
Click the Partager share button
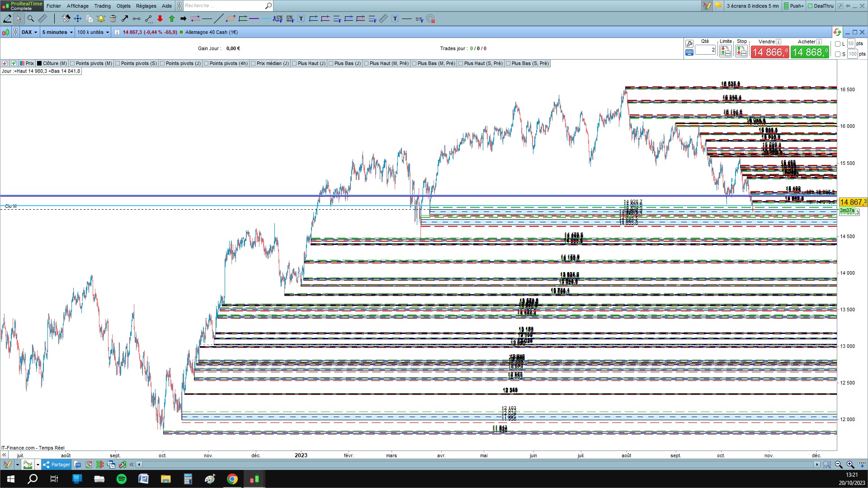tap(57, 465)
